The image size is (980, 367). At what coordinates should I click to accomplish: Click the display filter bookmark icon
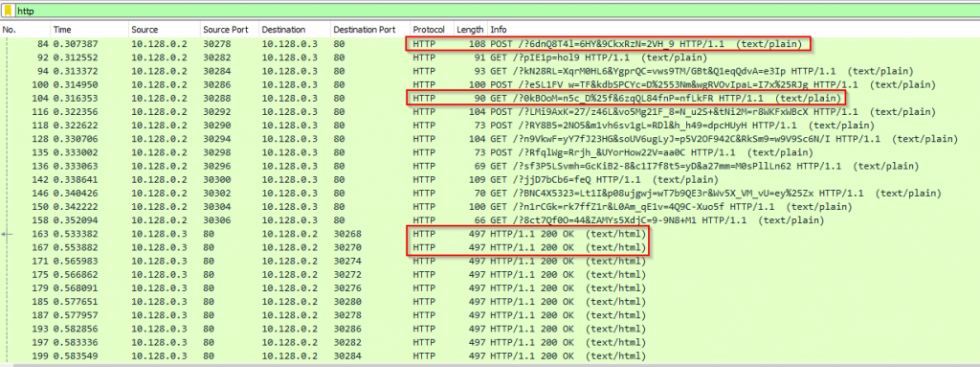pos(8,11)
